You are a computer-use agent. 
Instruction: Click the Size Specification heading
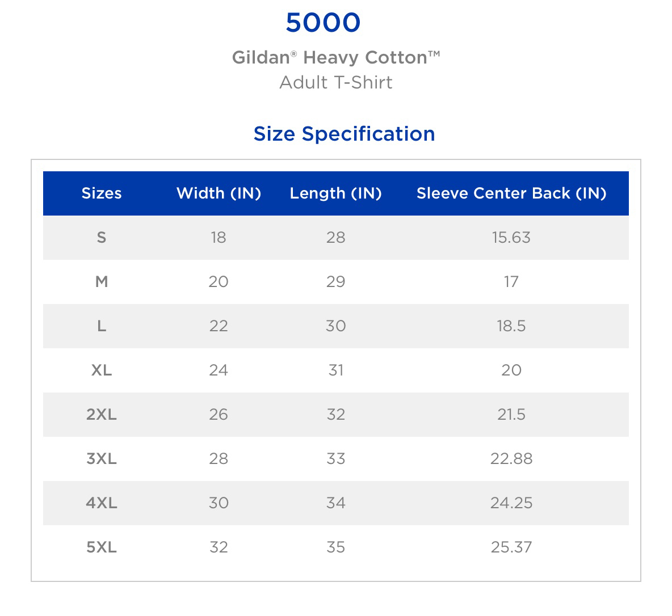click(344, 134)
